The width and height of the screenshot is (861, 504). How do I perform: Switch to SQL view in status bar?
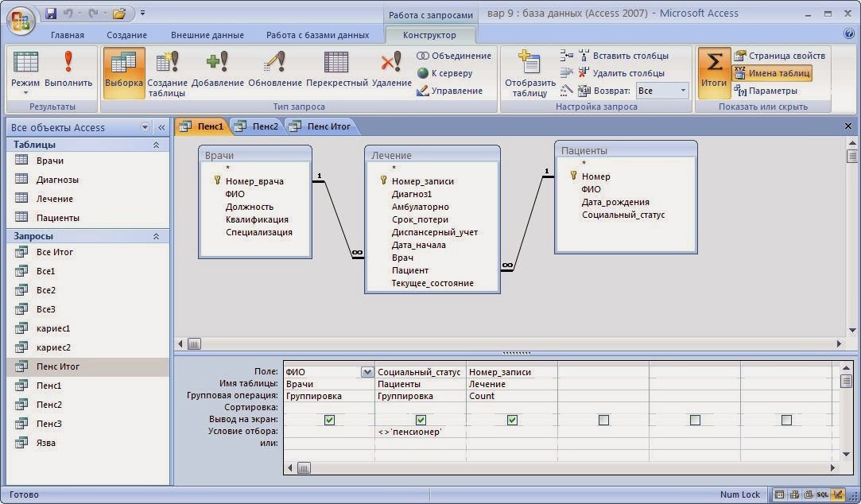point(822,494)
